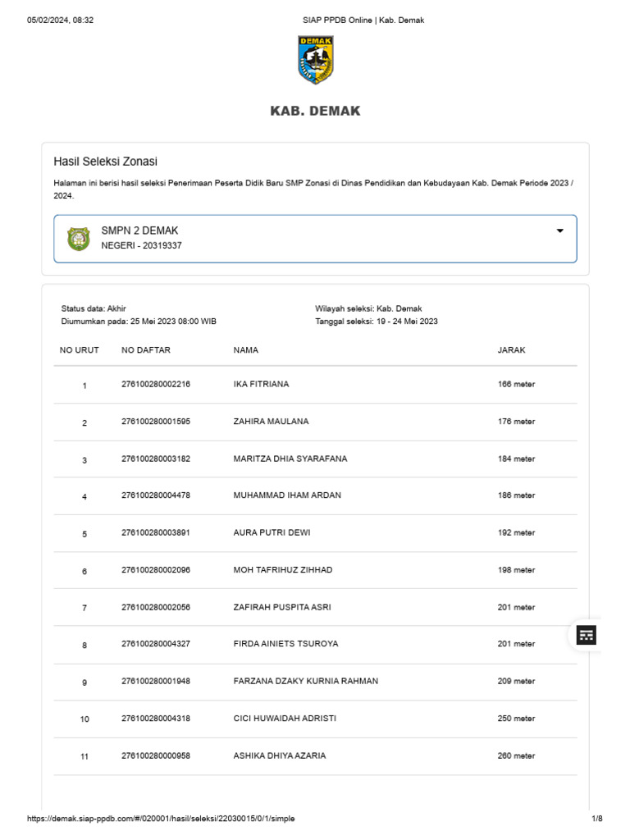This screenshot has width=630, height=840.
Task: Click the MUHAMMAD IHAM ARDAN name
Action: tap(287, 495)
